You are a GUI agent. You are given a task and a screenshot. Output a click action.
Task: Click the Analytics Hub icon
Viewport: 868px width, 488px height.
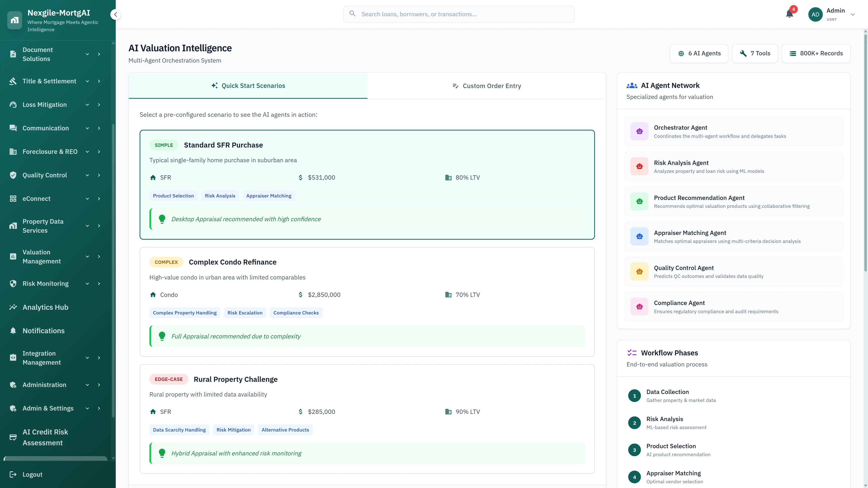tap(13, 307)
